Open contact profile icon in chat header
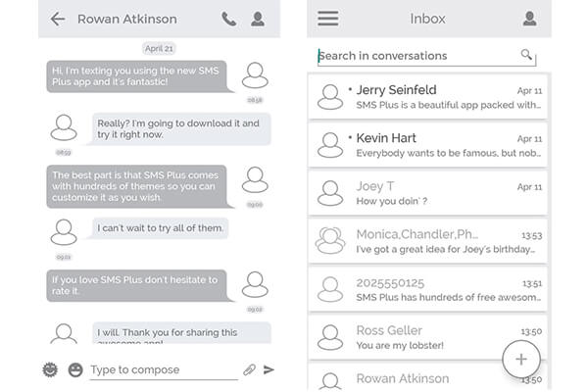 (x=258, y=19)
